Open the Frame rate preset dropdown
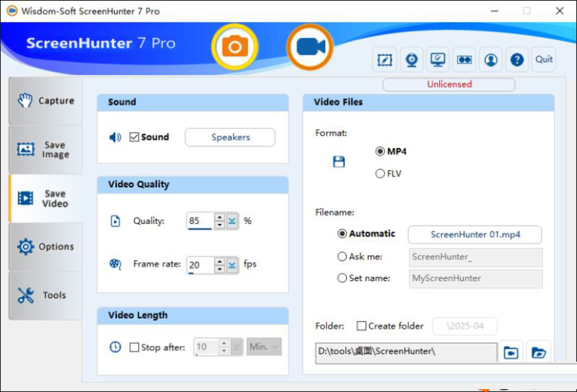Image resolution: width=577 pixels, height=392 pixels. point(232,265)
